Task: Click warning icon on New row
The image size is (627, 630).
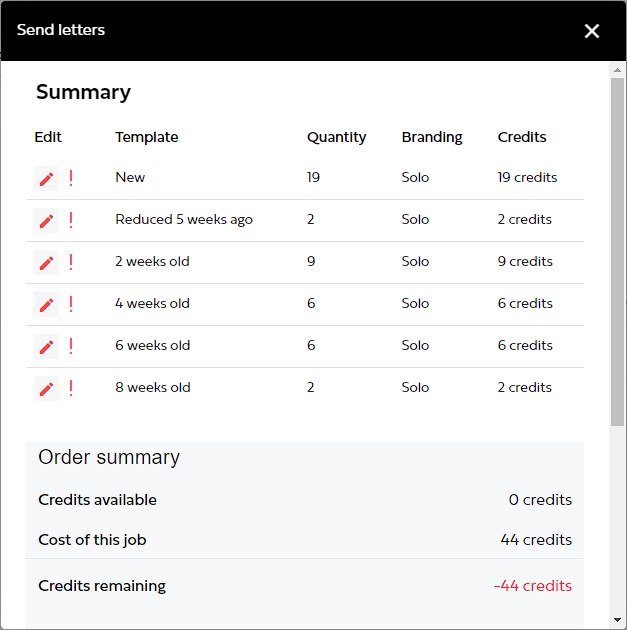Action: (x=71, y=178)
